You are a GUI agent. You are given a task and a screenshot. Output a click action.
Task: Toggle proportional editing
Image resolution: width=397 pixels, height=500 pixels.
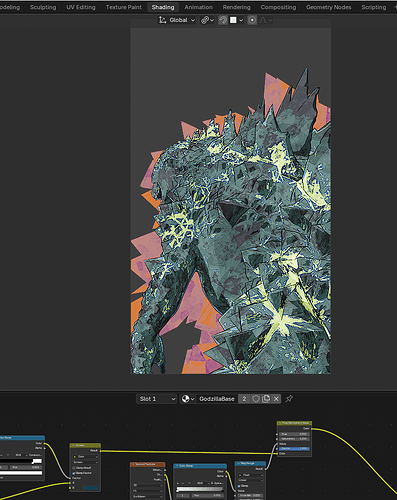(x=252, y=20)
